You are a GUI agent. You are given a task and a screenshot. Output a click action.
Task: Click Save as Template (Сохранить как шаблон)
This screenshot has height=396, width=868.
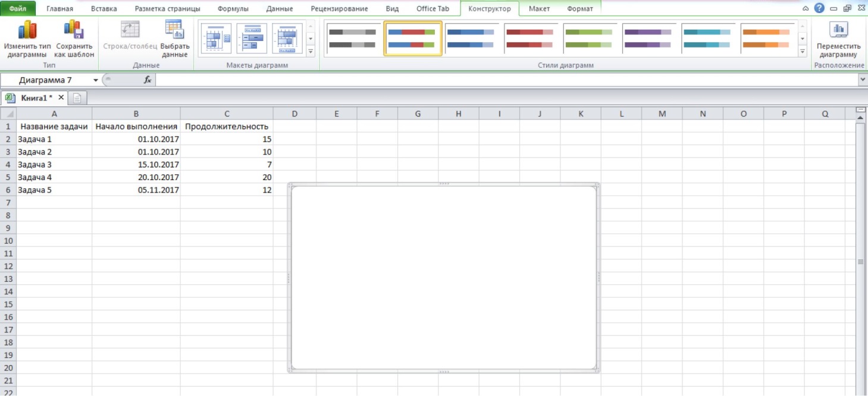[x=74, y=39]
